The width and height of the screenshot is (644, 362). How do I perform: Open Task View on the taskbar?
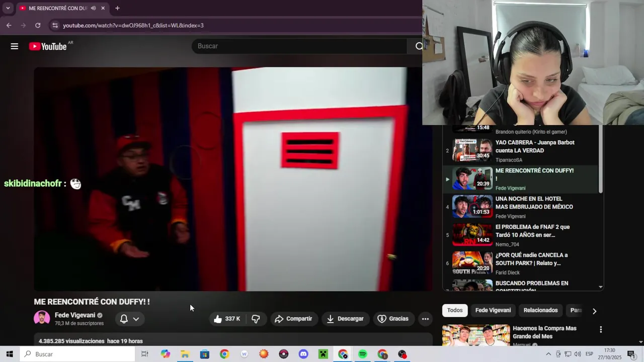click(145, 354)
